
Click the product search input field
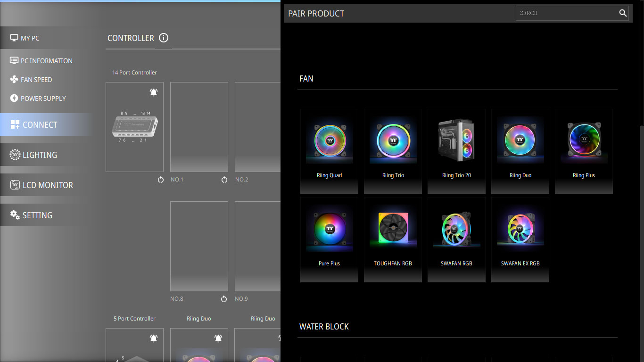pyautogui.click(x=566, y=13)
